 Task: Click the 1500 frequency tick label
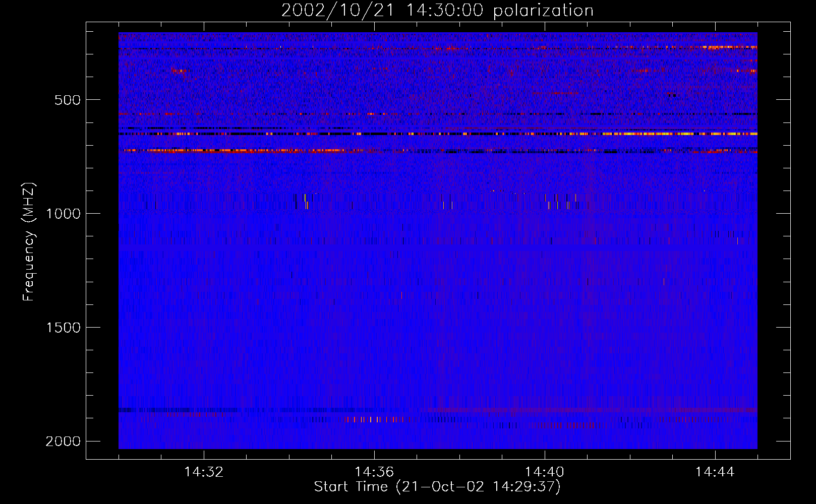(x=64, y=328)
